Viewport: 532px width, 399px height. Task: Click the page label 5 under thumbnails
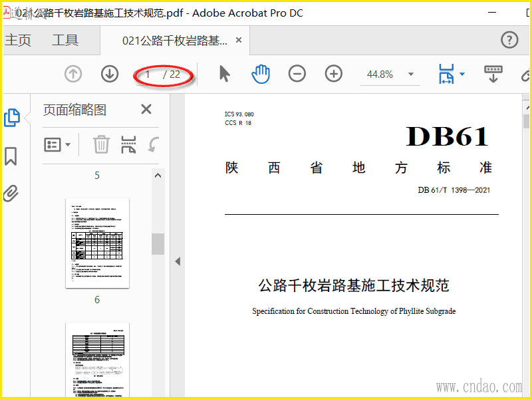pos(97,176)
